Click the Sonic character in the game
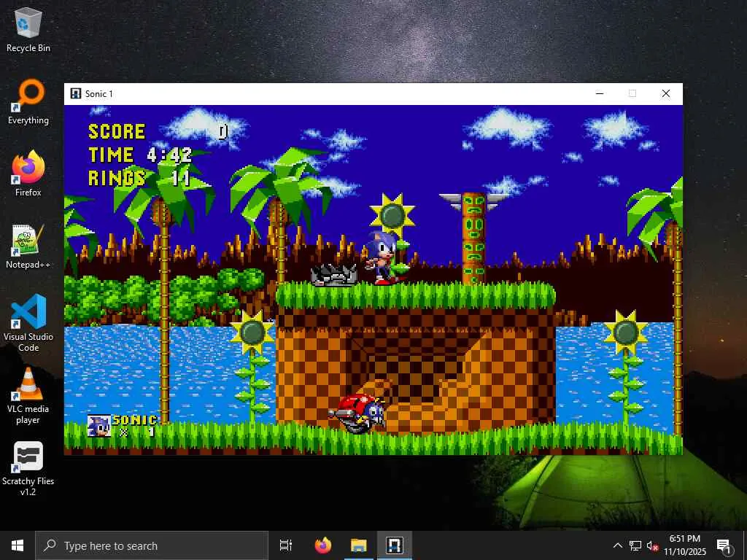Screen dimensions: 747x560 (382, 257)
